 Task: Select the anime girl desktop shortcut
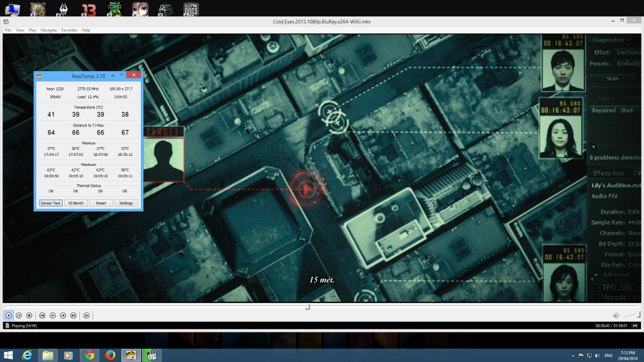point(140,9)
